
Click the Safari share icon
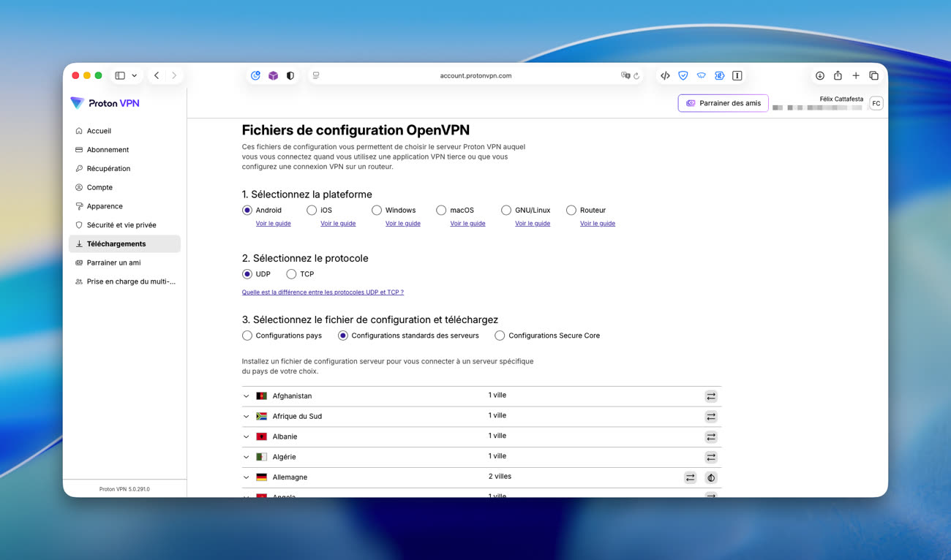pyautogui.click(x=838, y=75)
